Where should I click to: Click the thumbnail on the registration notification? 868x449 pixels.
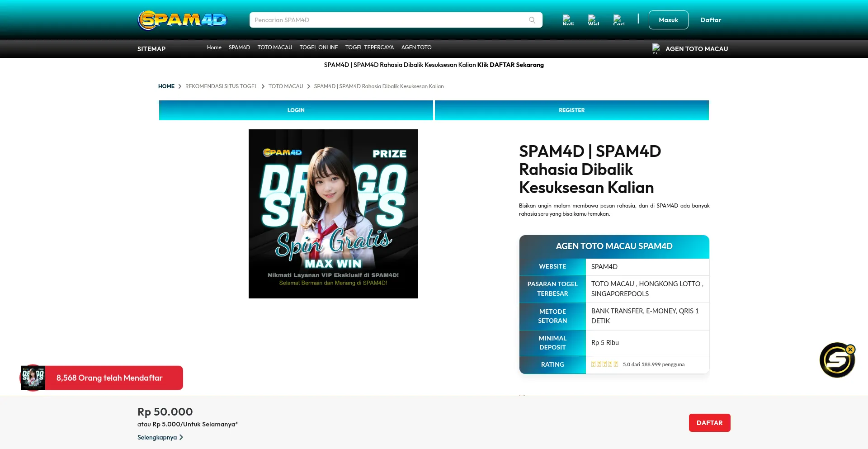click(x=33, y=378)
